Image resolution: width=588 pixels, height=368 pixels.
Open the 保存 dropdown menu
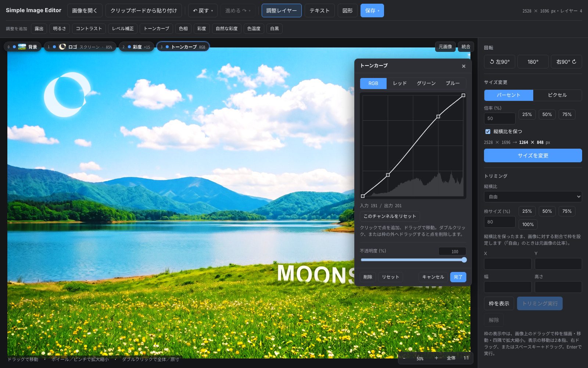pos(372,11)
